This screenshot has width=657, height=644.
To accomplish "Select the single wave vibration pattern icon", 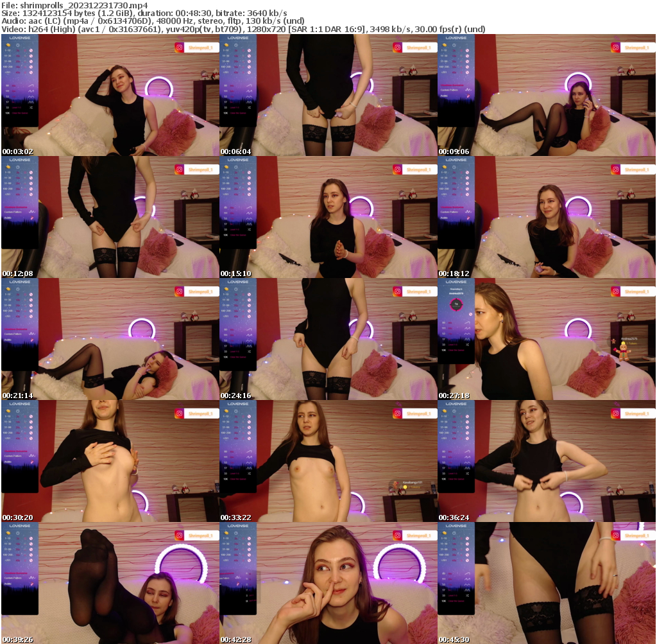I will (x=31, y=85).
